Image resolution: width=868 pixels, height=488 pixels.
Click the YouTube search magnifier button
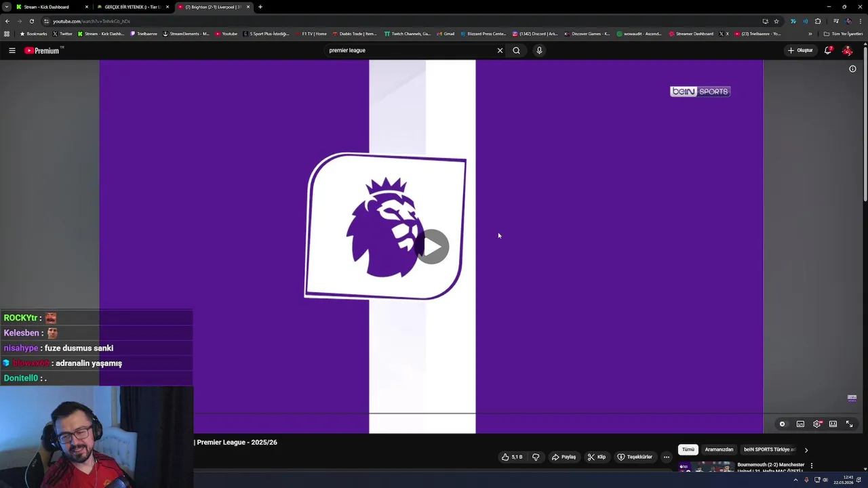516,50
